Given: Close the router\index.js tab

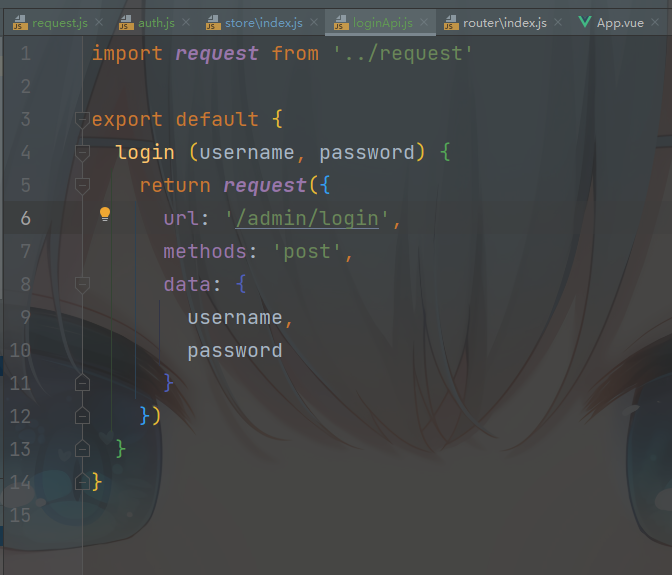Looking at the screenshot, I should click(x=558, y=22).
